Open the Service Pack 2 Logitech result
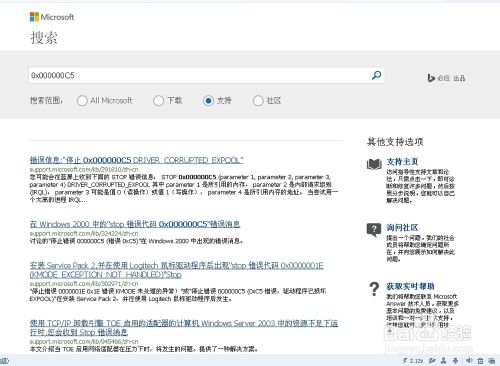Viewport: 500px width, 366px height. pos(176,270)
